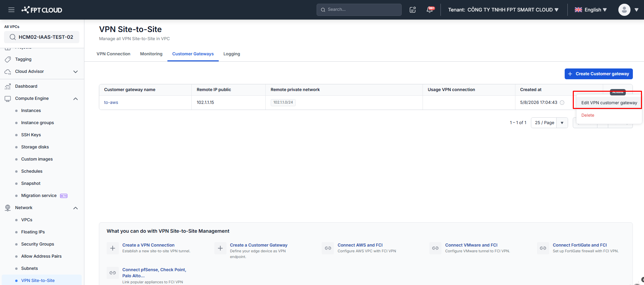Open the 25 / Page size dropdown
Viewport: 644px width, 285px height.
549,123
